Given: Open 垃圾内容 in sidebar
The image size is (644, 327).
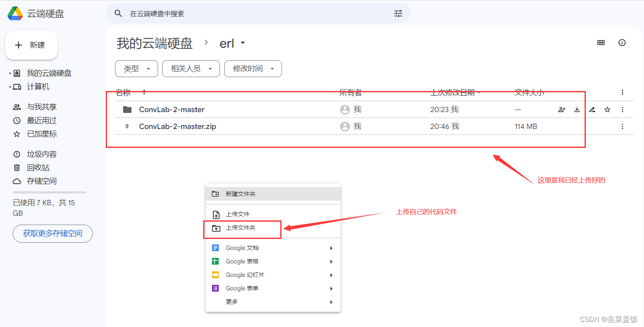Looking at the screenshot, I should (x=42, y=154).
